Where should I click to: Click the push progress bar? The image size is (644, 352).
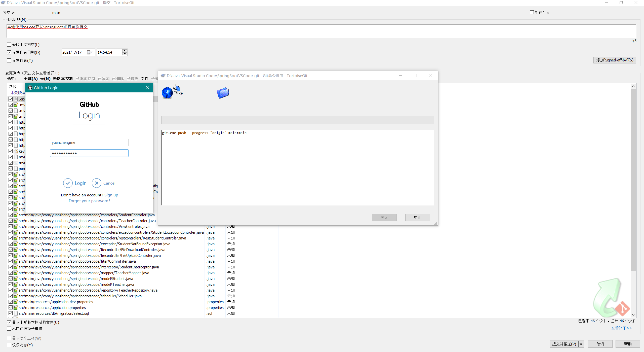(x=298, y=120)
